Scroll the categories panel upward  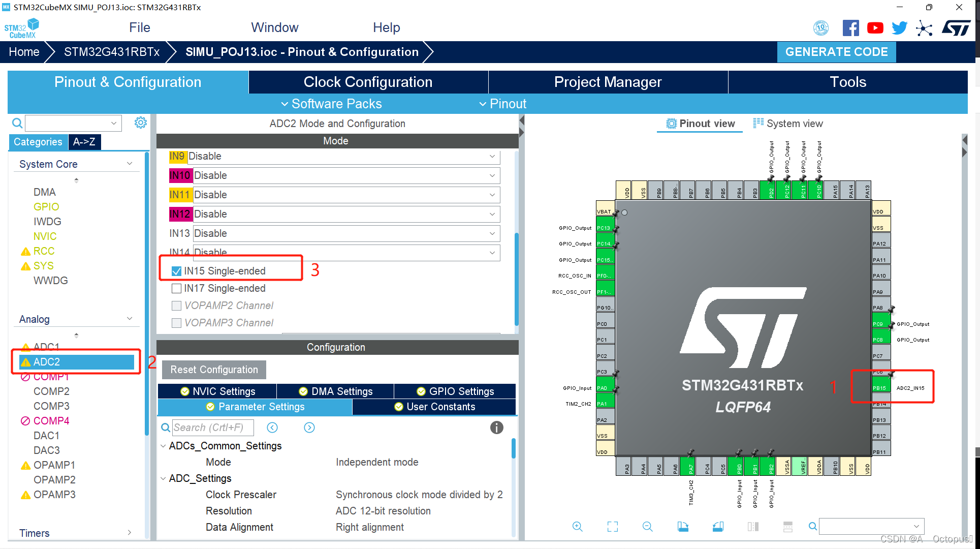76,178
